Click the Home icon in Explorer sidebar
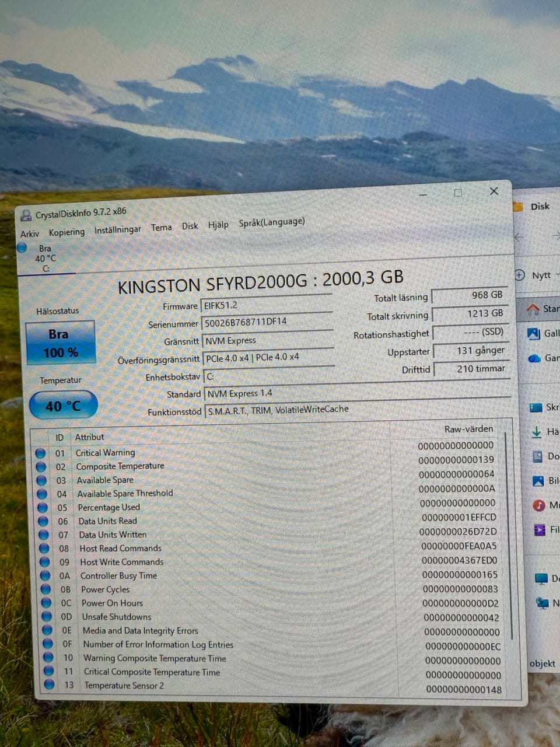This screenshot has height=747, width=560. 533,309
